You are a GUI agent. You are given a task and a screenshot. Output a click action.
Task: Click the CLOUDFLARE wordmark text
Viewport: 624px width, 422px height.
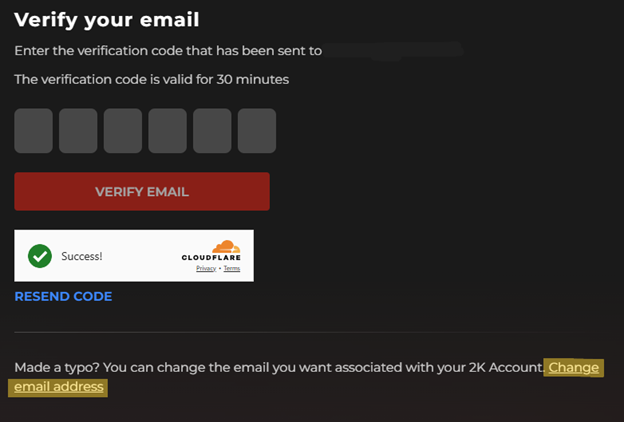(x=211, y=258)
